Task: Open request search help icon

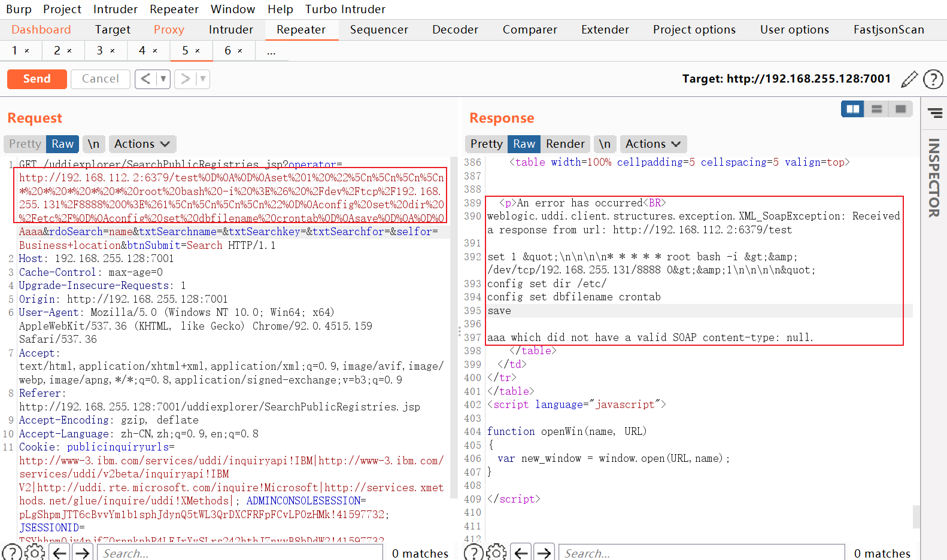Action: tap(12, 553)
